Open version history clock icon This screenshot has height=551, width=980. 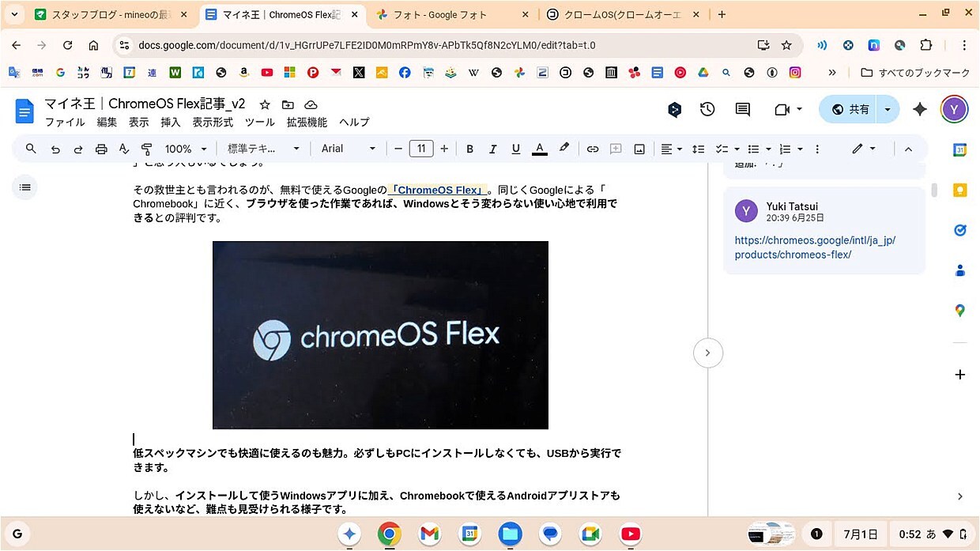click(x=707, y=110)
